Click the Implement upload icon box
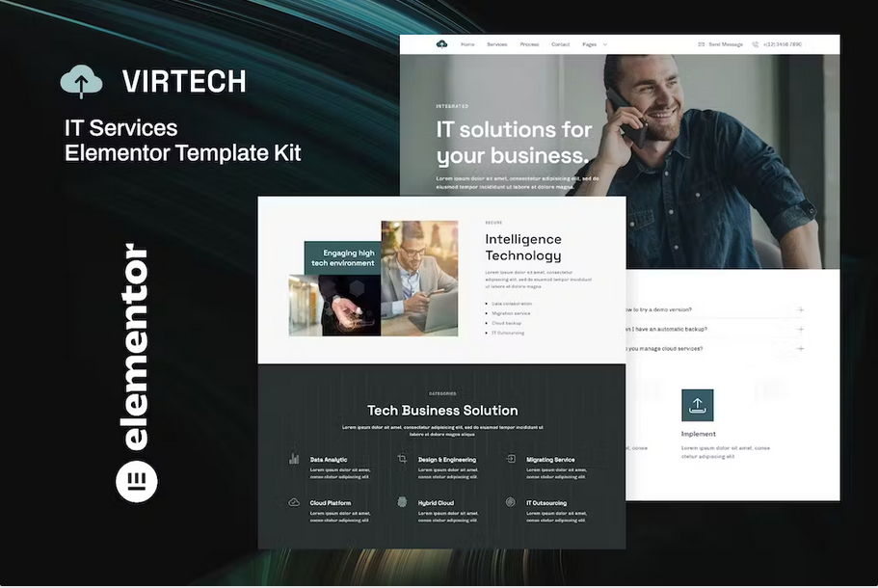This screenshot has height=588, width=878. 697,405
